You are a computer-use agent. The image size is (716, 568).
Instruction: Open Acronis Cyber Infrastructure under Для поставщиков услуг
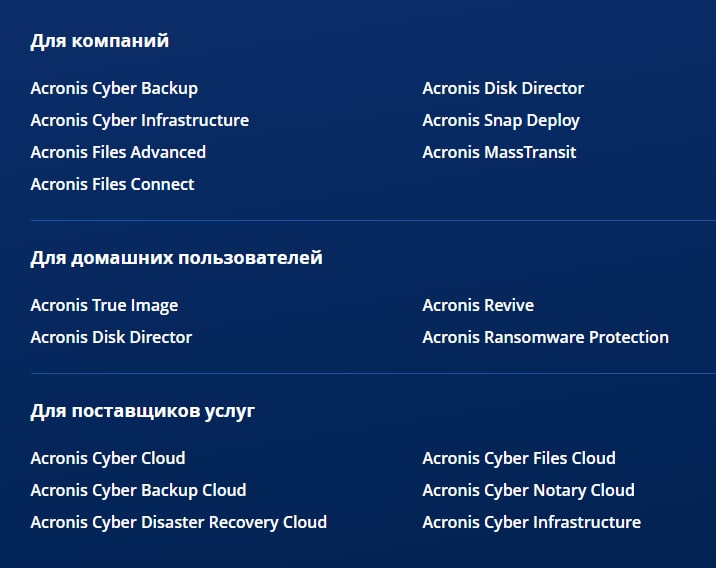(532, 522)
